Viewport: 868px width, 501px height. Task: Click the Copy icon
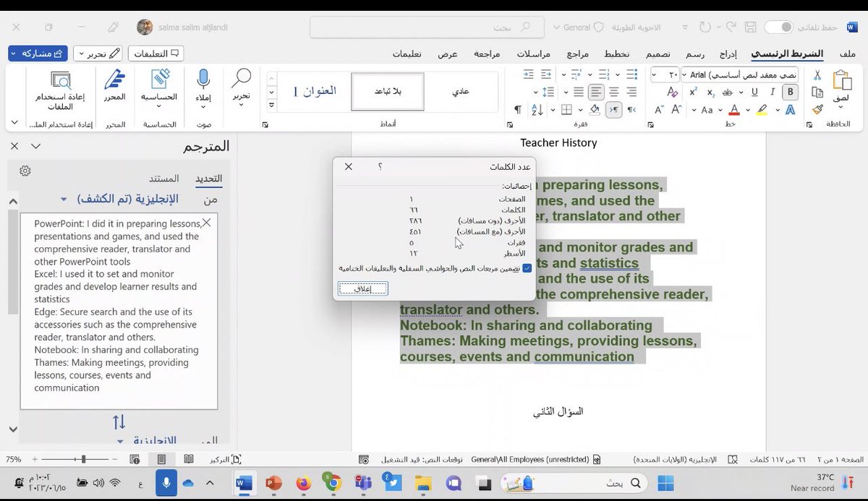point(817,92)
